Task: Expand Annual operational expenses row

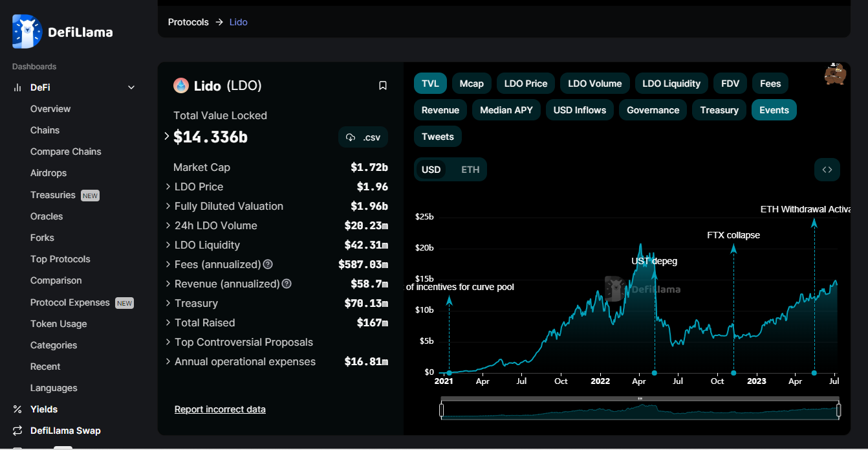Action: [x=168, y=361]
